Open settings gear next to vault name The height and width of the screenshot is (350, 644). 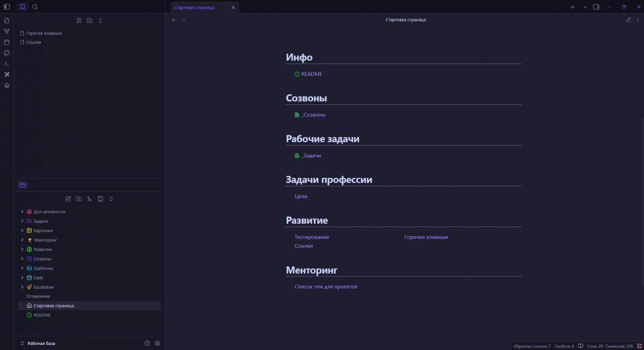tap(157, 343)
